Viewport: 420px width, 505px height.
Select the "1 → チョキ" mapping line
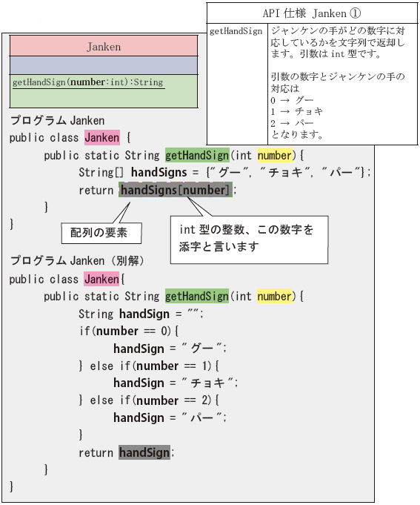click(x=296, y=111)
